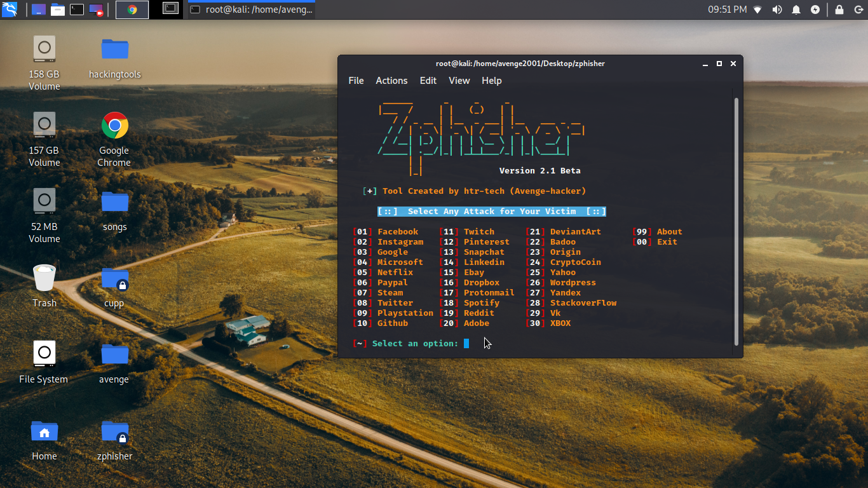Select the File System desktop icon
Viewport: 868px width, 488px height.
coord(44,362)
